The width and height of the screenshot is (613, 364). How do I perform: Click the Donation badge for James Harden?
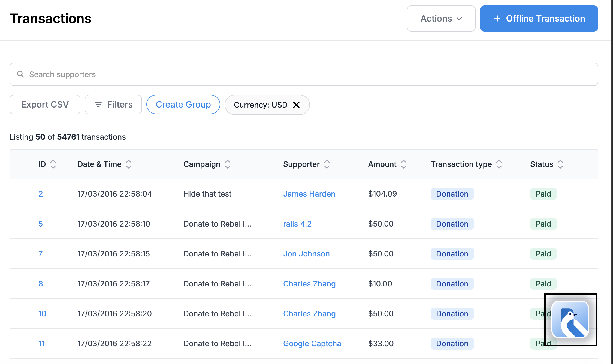coord(452,194)
